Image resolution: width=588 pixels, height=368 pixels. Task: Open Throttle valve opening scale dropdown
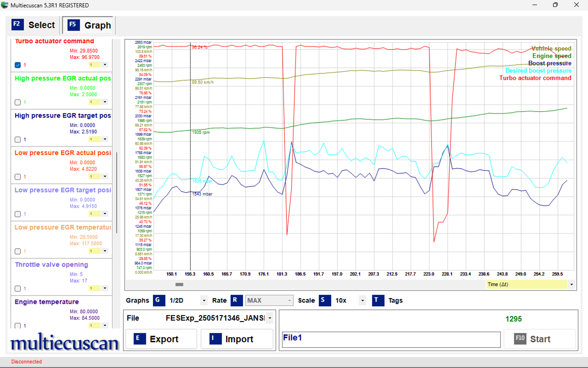pyautogui.click(x=105, y=288)
